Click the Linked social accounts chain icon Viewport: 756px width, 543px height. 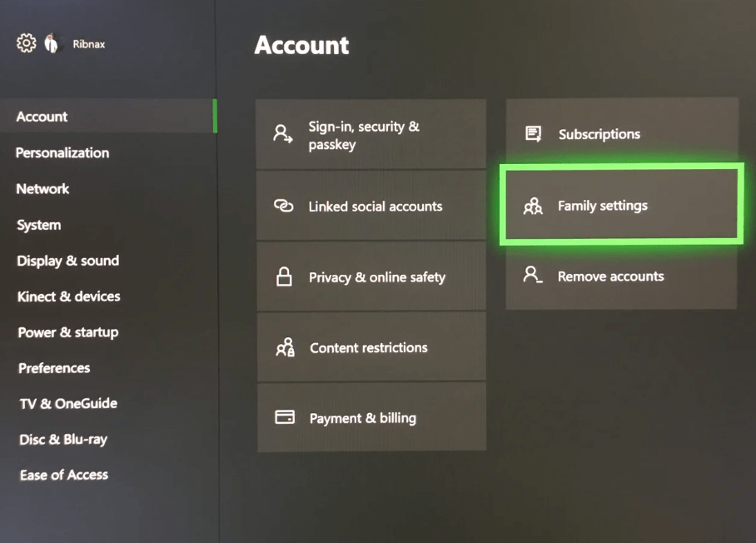coord(283,207)
